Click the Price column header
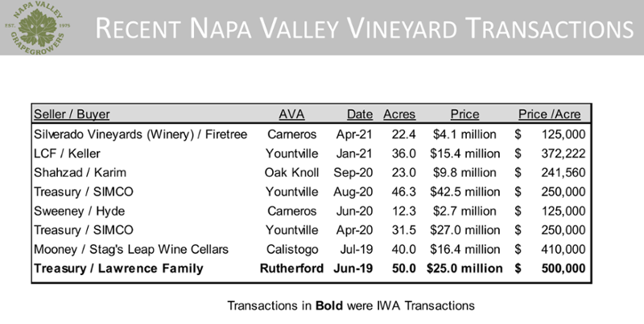644x324 pixels. [x=464, y=114]
